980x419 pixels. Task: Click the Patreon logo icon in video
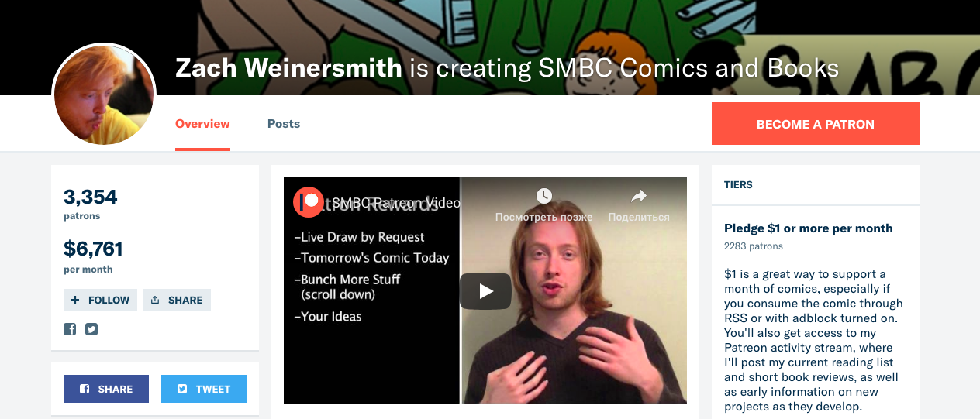(x=309, y=201)
